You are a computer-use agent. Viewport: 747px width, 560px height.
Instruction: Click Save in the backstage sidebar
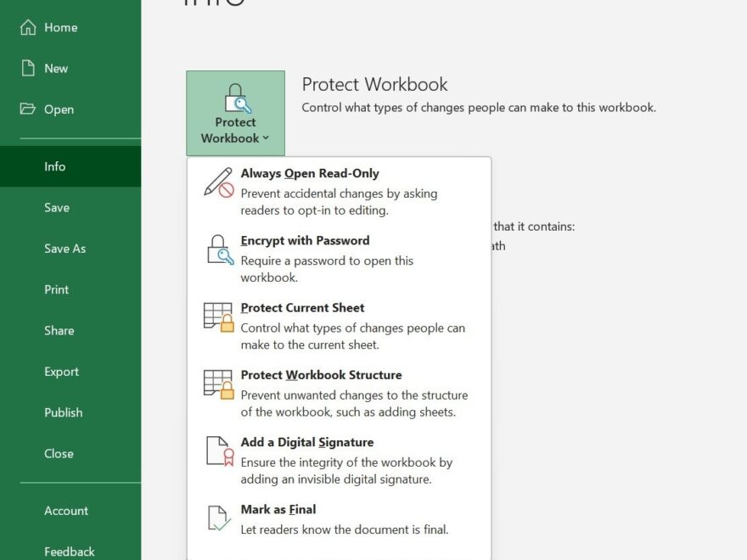coord(57,207)
